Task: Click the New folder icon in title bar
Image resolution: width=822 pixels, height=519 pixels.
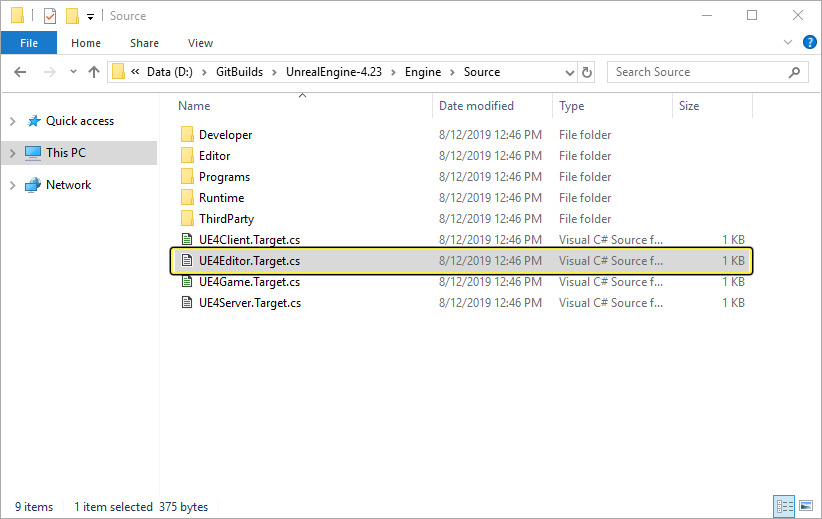Action: [72, 16]
